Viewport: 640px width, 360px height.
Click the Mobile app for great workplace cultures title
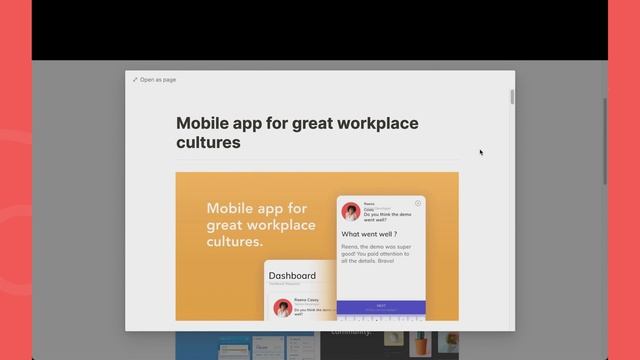tap(297, 133)
